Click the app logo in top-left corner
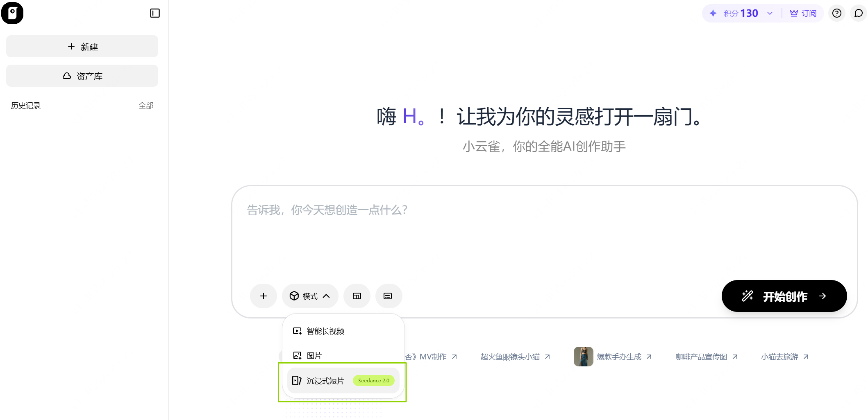 [x=12, y=13]
